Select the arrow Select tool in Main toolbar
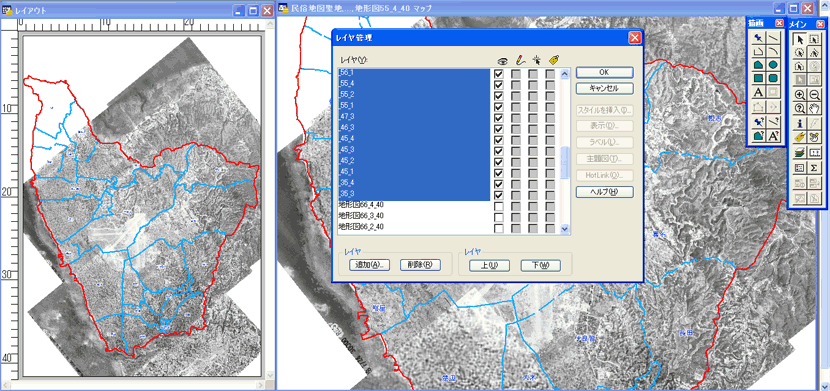 click(800, 39)
